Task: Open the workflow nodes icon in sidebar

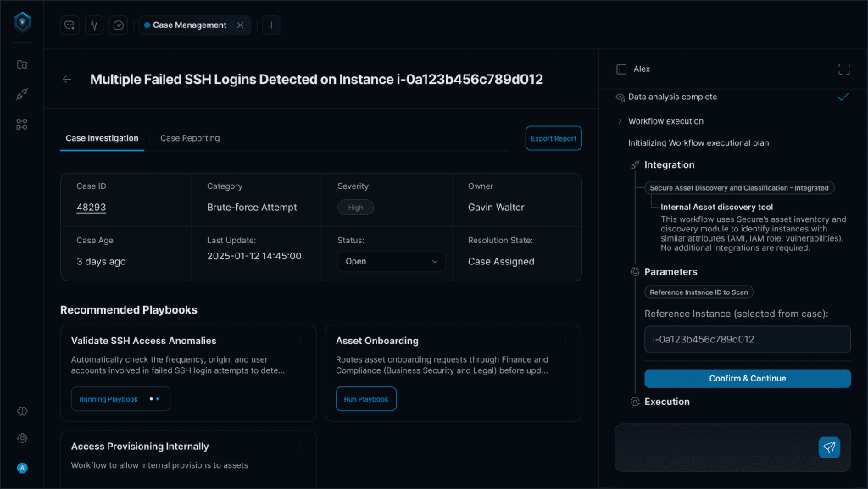Action: click(22, 125)
